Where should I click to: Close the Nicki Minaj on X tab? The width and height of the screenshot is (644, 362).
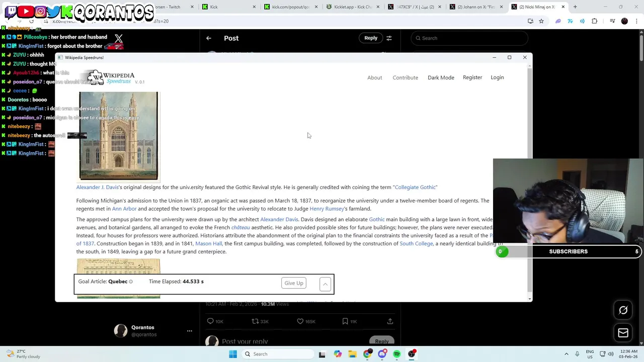point(563,7)
